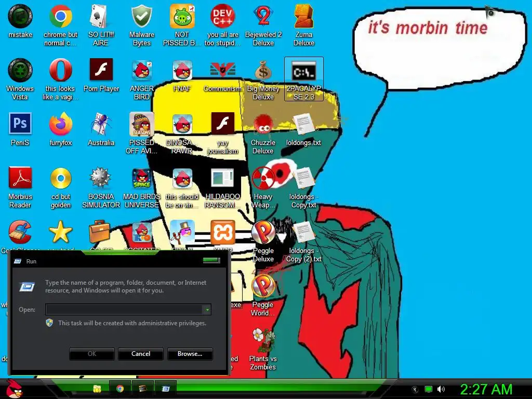Open the file explorer taskbar button
The height and width of the screenshot is (399, 532).
tap(97, 389)
